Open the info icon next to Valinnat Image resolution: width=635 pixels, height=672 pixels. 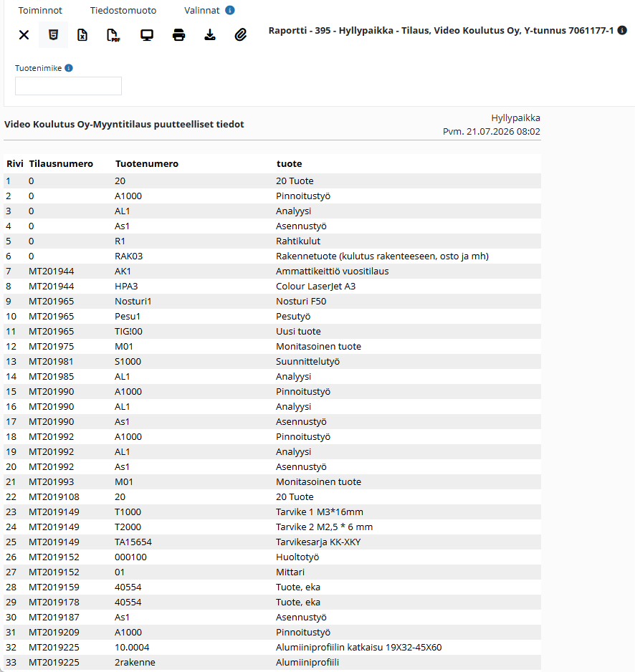click(x=230, y=10)
